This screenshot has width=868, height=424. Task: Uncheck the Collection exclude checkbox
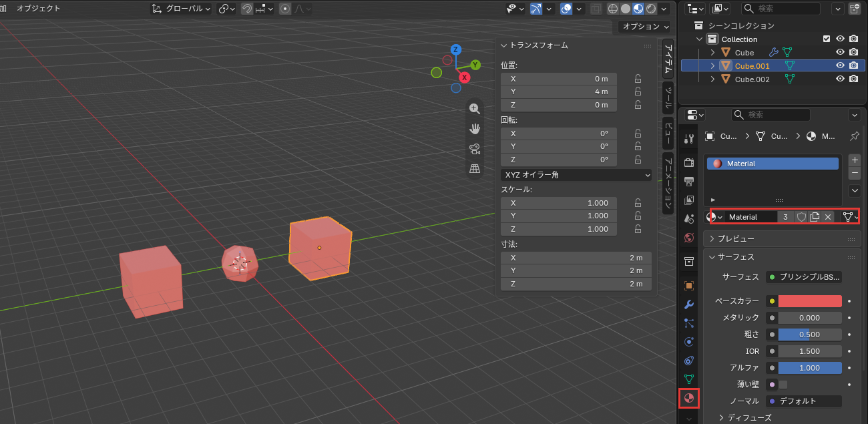(x=827, y=39)
